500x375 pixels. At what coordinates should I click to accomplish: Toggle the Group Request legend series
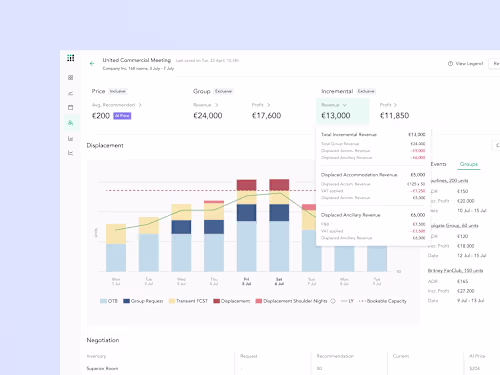(143, 301)
